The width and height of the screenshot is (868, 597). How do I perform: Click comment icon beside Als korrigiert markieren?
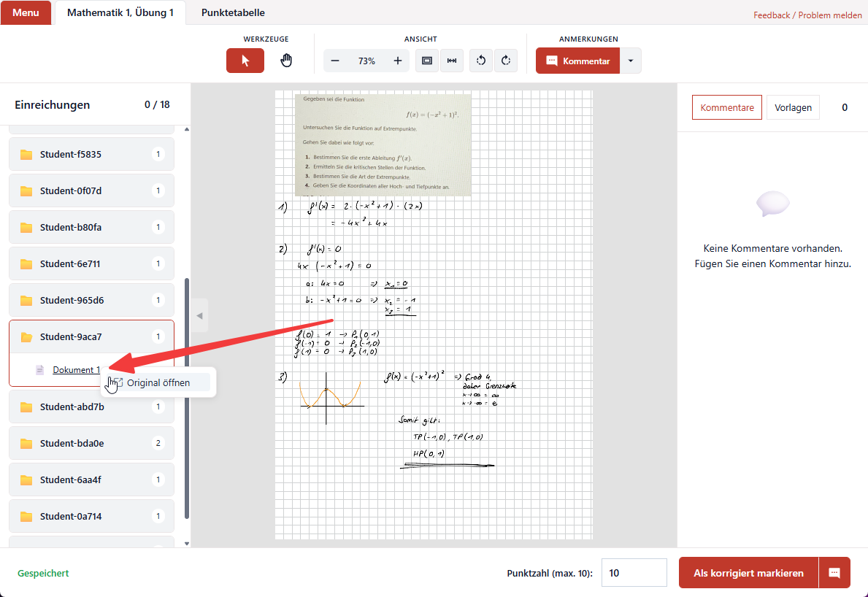(834, 573)
